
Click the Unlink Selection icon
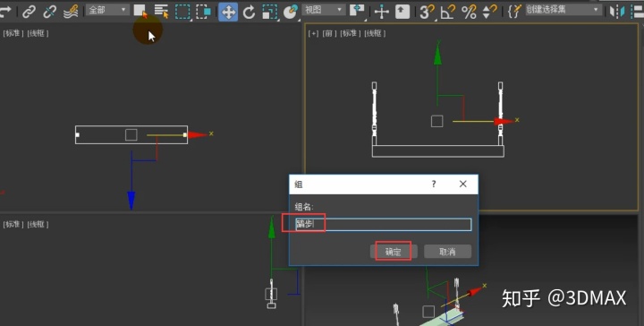50,12
